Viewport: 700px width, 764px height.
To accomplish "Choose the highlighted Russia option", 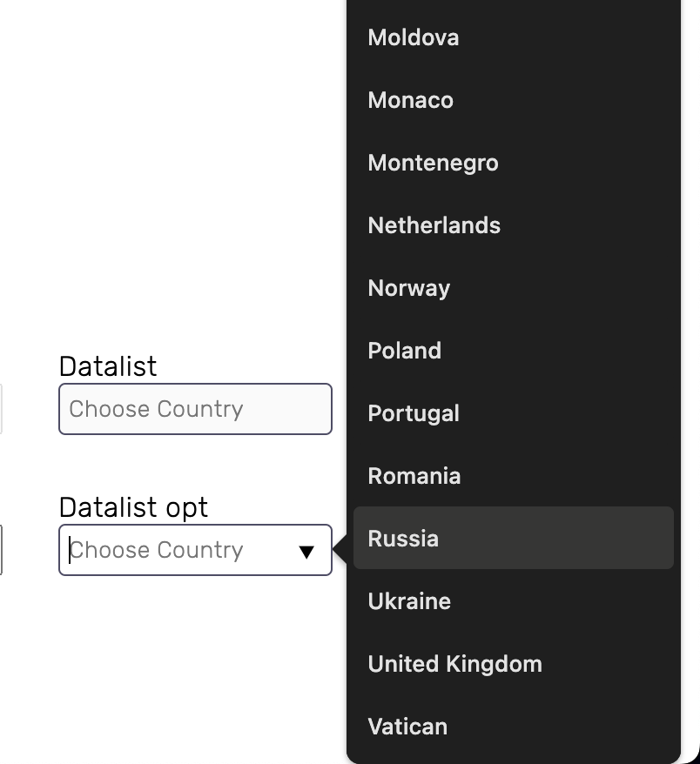I will click(514, 538).
